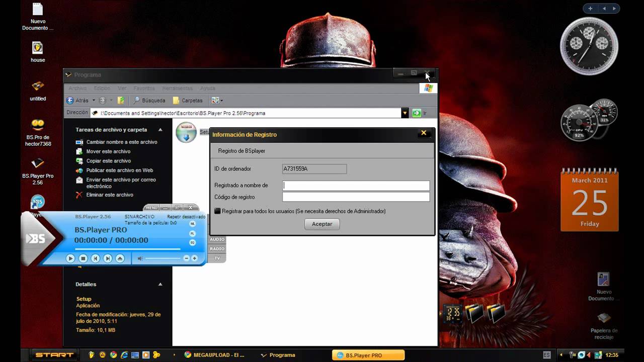644x362 pixels.
Task: Click the Play button in BS.Player
Action: pos(70,258)
